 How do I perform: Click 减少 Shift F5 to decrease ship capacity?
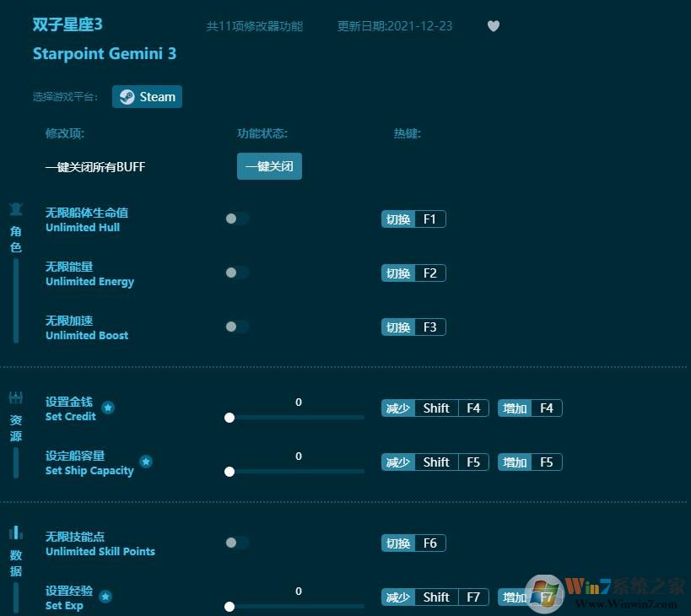(435, 462)
